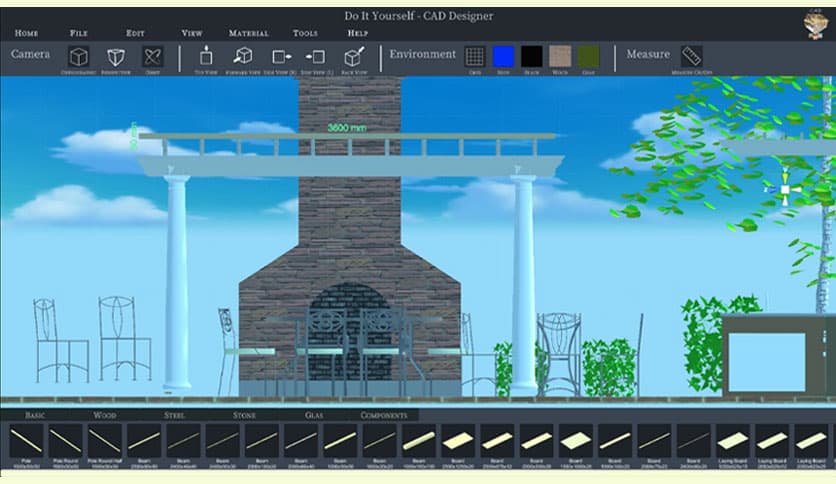Open the Tools menu
This screenshot has height=484, width=836.
(x=305, y=33)
